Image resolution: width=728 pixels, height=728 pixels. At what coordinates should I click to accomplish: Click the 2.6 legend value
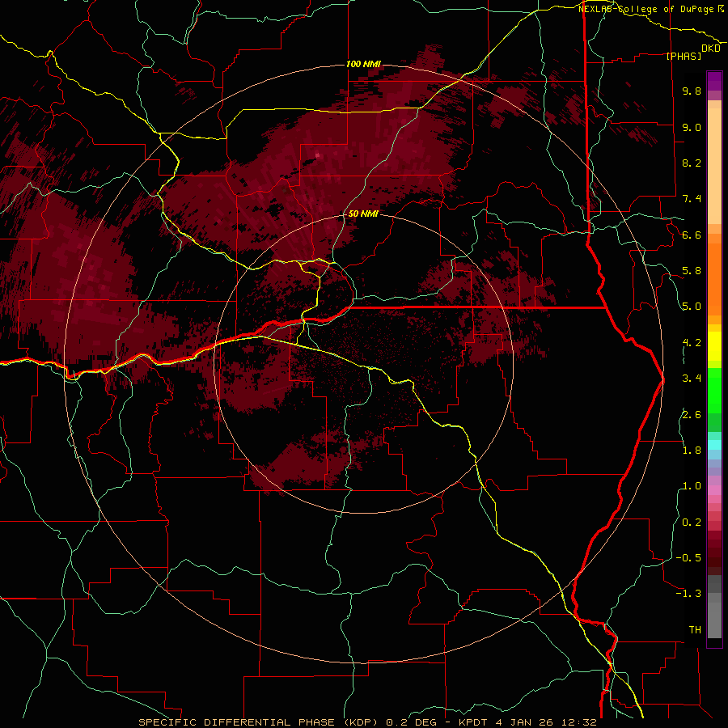[692, 415]
